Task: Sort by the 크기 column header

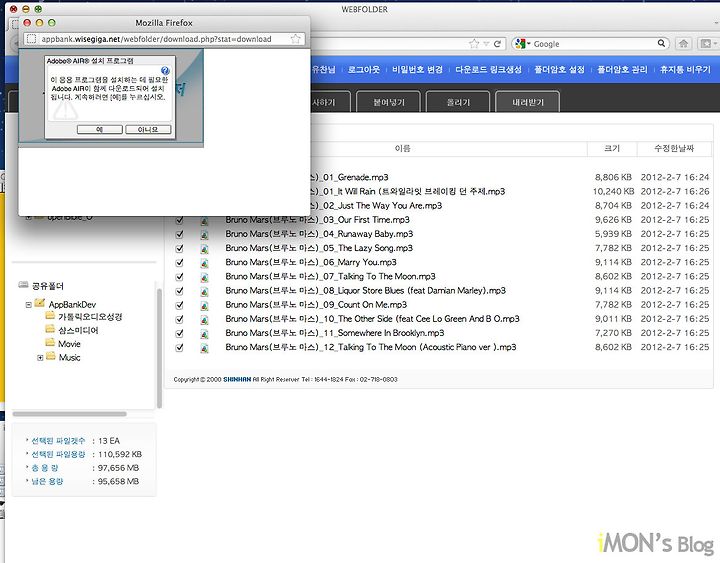Action: click(x=612, y=148)
